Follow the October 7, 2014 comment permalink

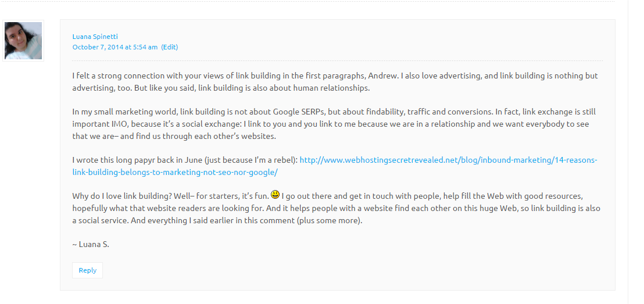[115, 47]
